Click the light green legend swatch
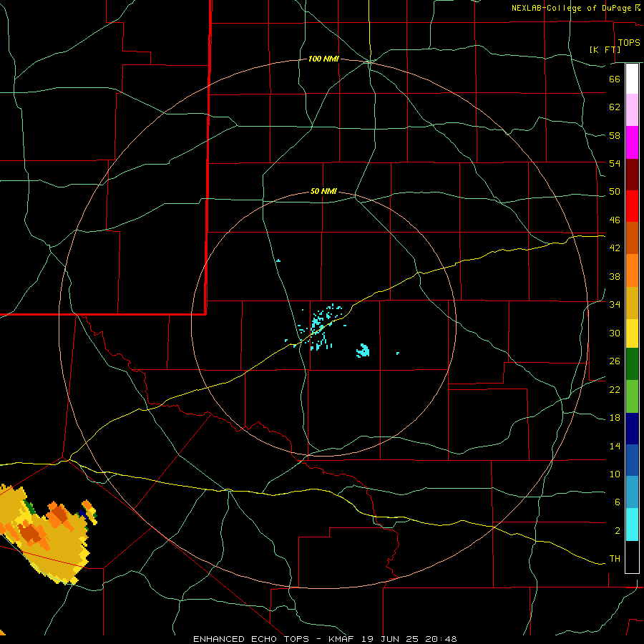644x644 pixels. 632,396
